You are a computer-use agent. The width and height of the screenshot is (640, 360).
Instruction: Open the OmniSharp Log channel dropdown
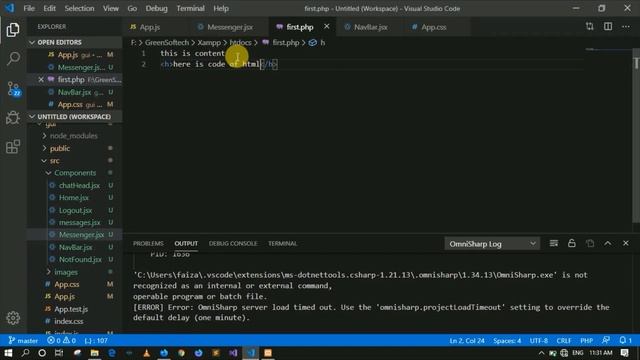[492, 244]
